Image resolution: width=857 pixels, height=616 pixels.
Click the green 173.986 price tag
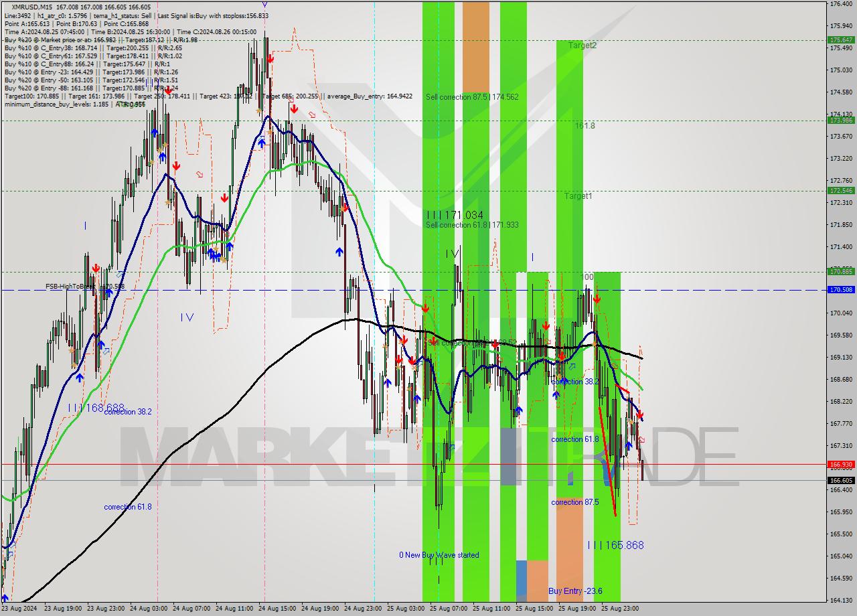pos(841,121)
